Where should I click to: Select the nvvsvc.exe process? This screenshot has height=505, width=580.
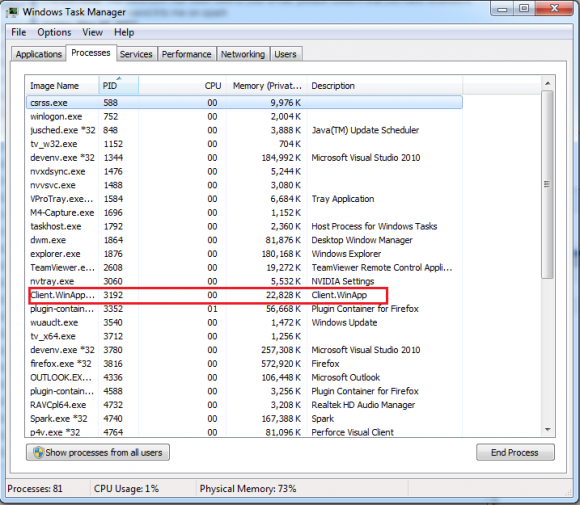pyautogui.click(x=244, y=185)
